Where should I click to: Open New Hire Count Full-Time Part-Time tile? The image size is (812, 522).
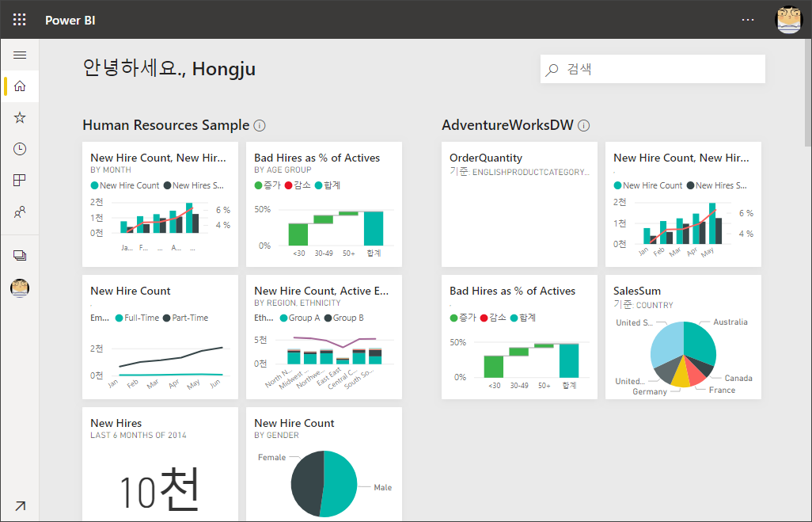[x=160, y=337]
